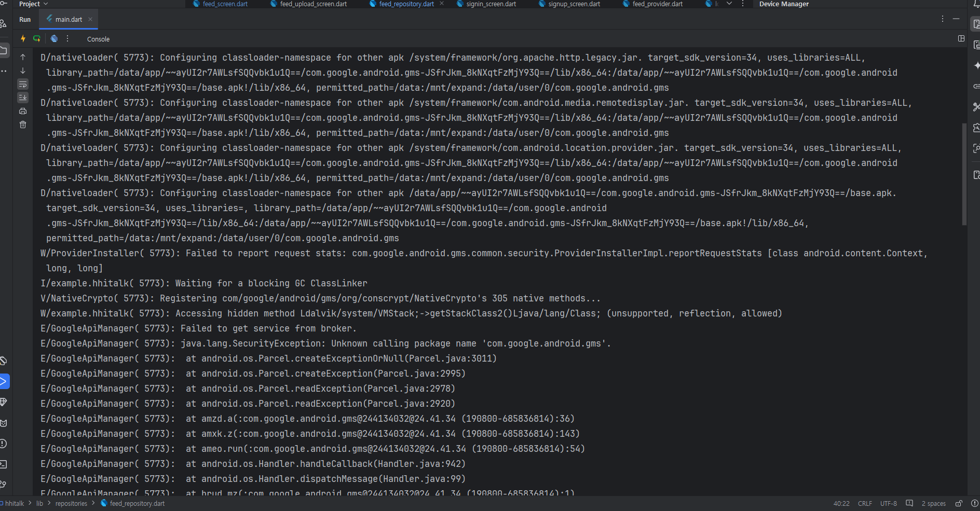Open the Project folder tool window icon
980x511 pixels.
(4, 50)
